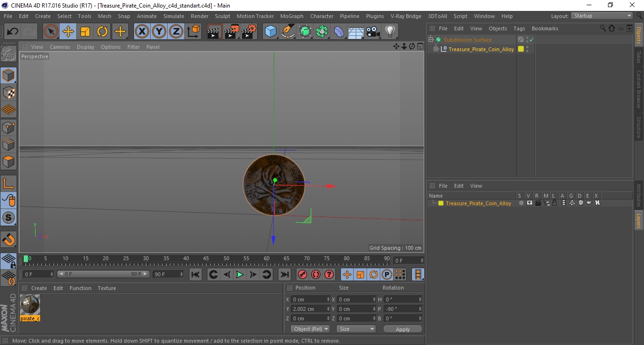Click the Rotation P stepper arrows
Screen dimensions: 644x345
click(x=420, y=309)
